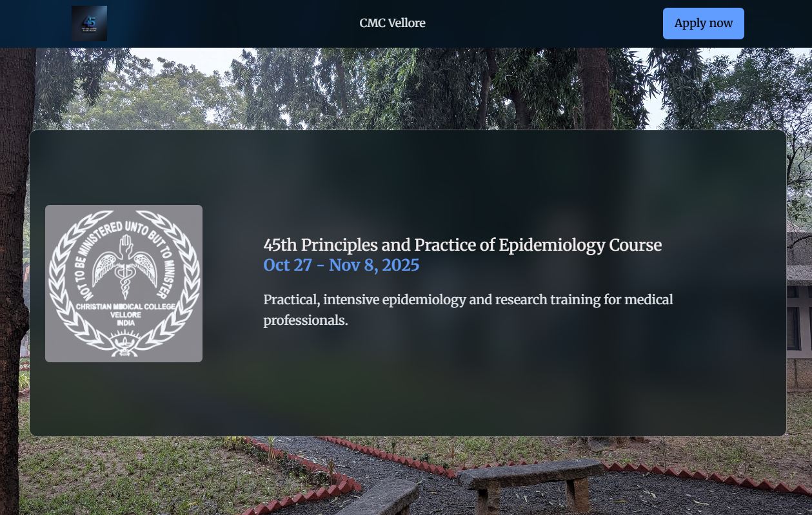
Task: Open the CMC Vellore header link
Action: (x=392, y=23)
